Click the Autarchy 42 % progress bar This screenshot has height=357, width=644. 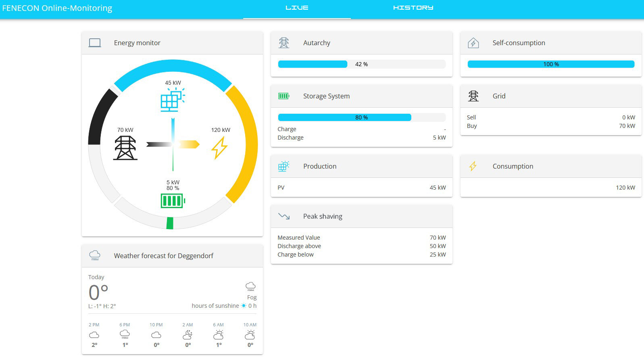(361, 64)
